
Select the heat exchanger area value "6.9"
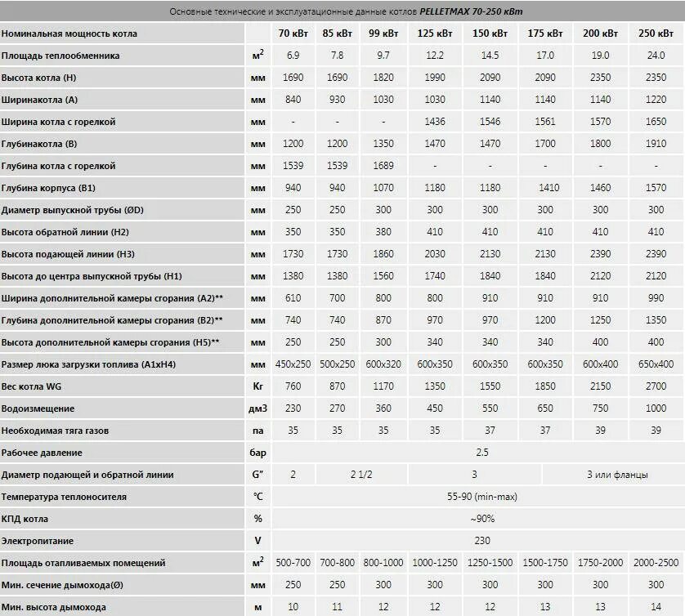293,56
